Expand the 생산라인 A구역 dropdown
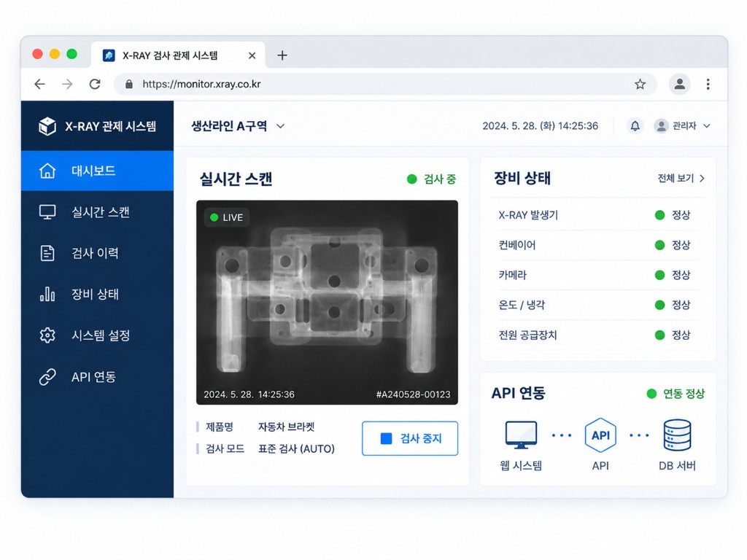Viewport: 747px width, 560px height. 281,126
